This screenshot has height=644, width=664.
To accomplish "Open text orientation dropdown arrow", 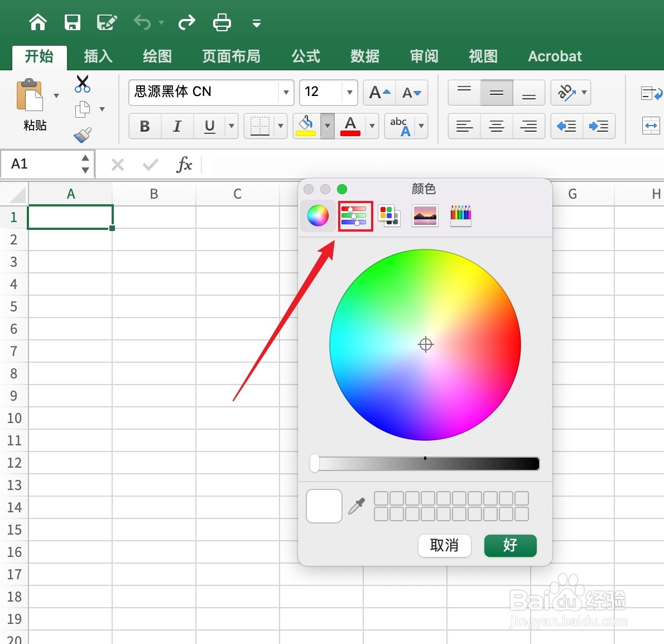I will (x=584, y=92).
